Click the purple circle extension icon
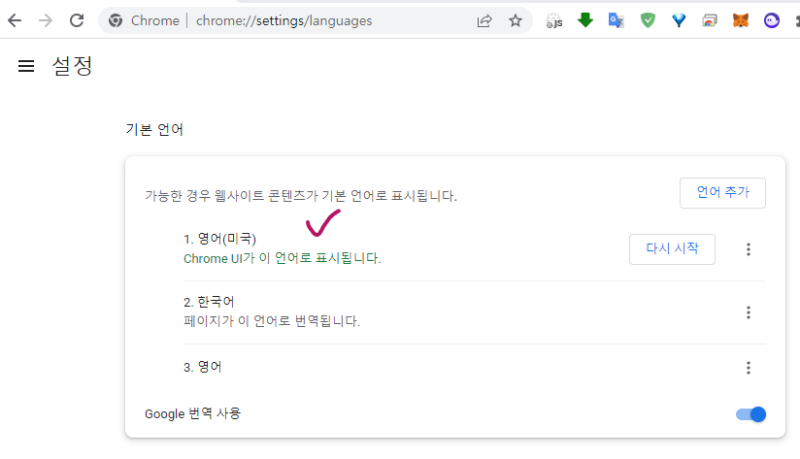The width and height of the screenshot is (800, 459). pos(771,20)
